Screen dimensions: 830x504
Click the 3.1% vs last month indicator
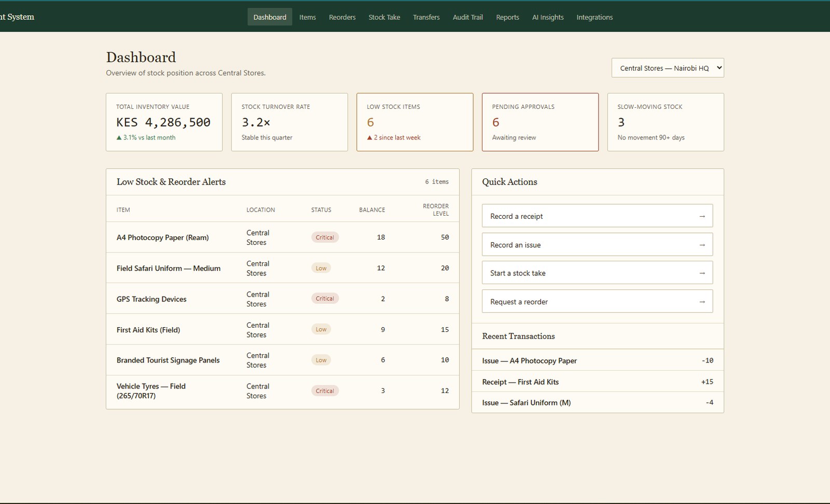pyautogui.click(x=146, y=137)
